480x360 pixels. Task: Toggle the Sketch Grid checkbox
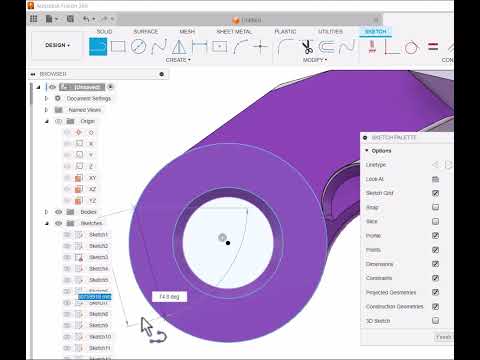coord(435,193)
